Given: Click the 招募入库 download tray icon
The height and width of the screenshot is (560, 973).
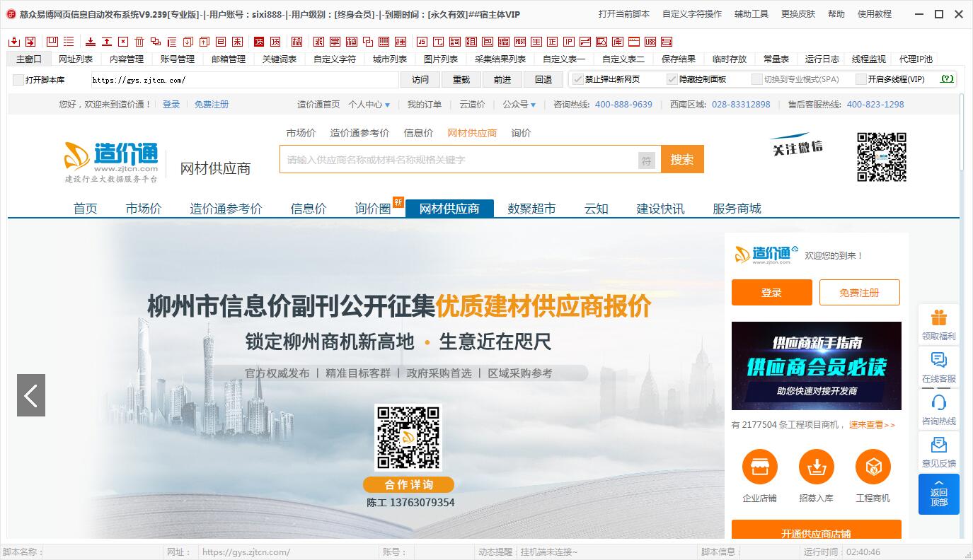Looking at the screenshot, I should 816,467.
